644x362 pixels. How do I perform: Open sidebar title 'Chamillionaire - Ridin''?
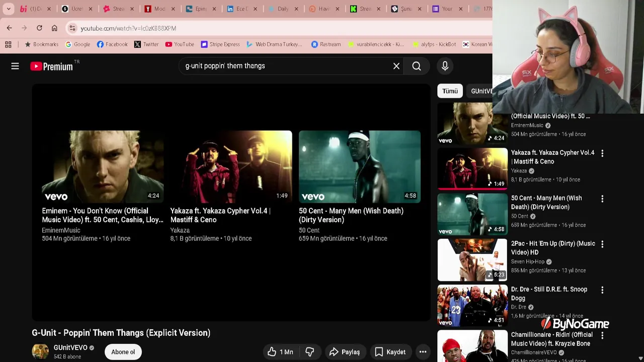(x=552, y=339)
